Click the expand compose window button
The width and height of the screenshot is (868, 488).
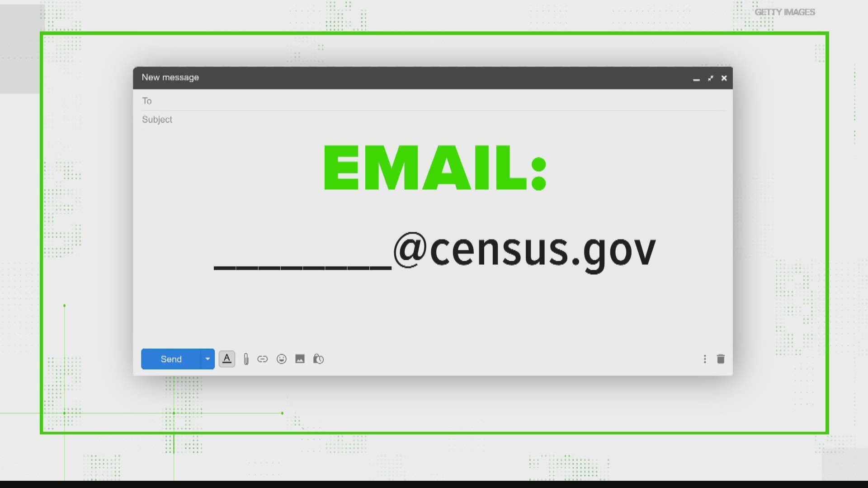710,77
